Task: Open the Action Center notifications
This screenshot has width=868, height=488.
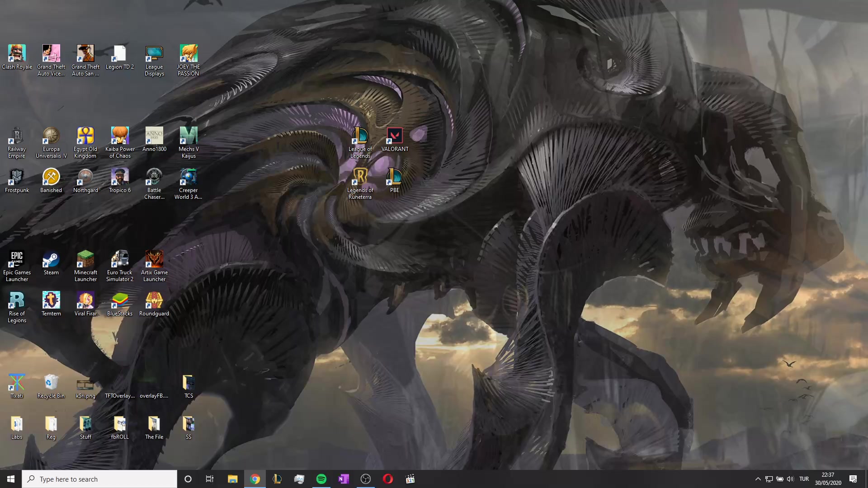Action: click(853, 479)
